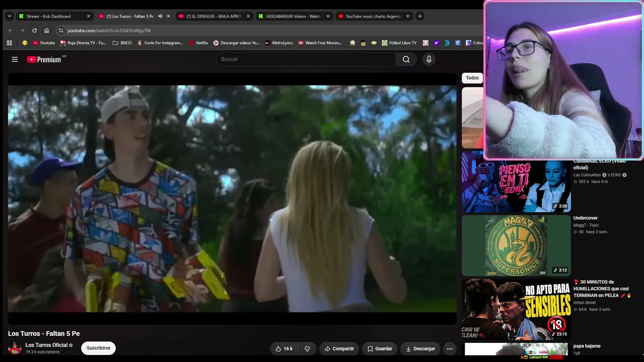Open the browser tab search dropdown
Screen dimensions: 644x362
coord(9,16)
